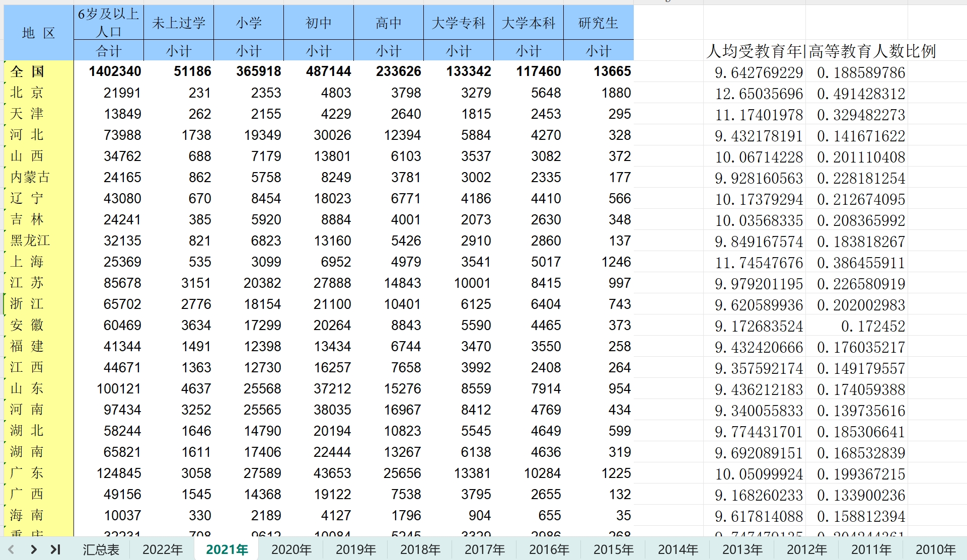Click the previous sheet arrow icon
The image size is (967, 560).
11,549
